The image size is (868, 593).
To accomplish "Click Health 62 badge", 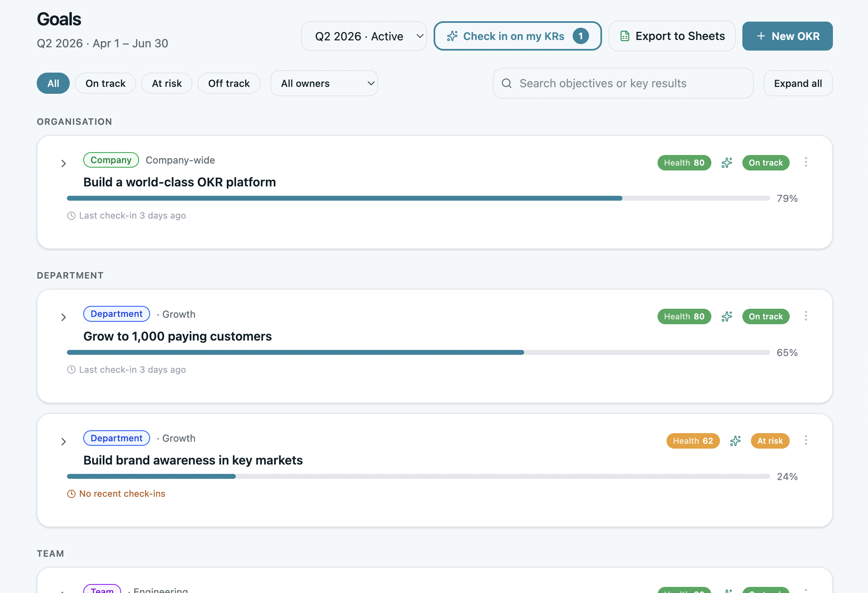I will coord(693,441).
